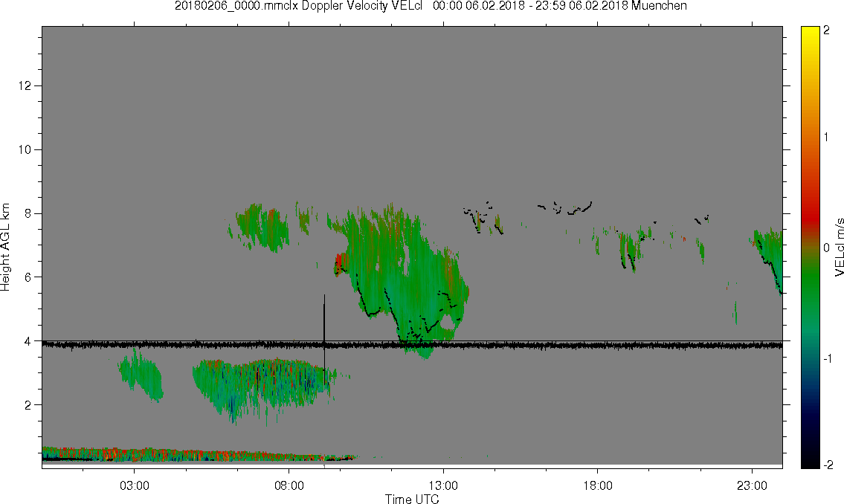Click the 'VELcl m/s' colorbar label

click(839, 248)
